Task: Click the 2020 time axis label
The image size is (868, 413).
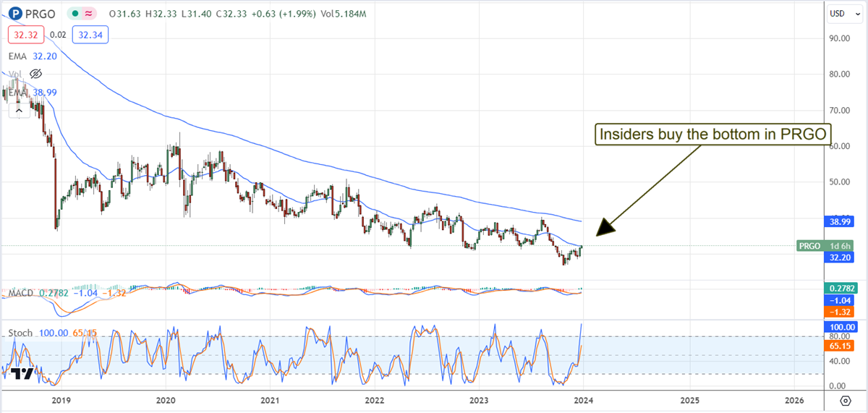Action: (x=166, y=399)
